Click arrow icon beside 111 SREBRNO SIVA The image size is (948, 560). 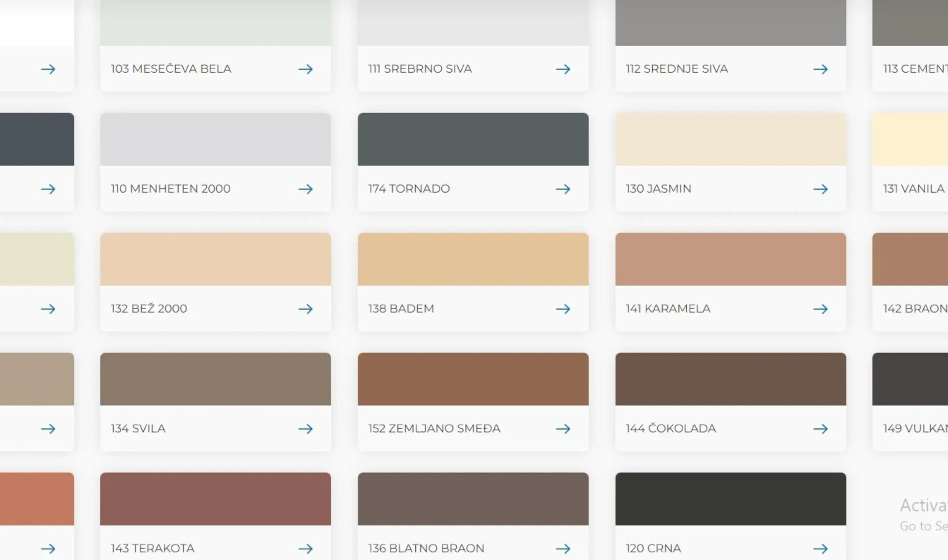click(563, 69)
